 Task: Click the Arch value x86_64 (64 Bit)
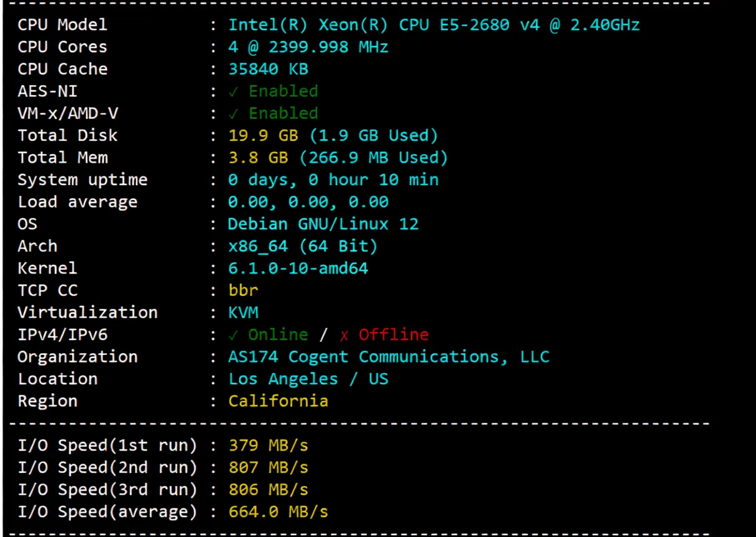[x=303, y=246]
